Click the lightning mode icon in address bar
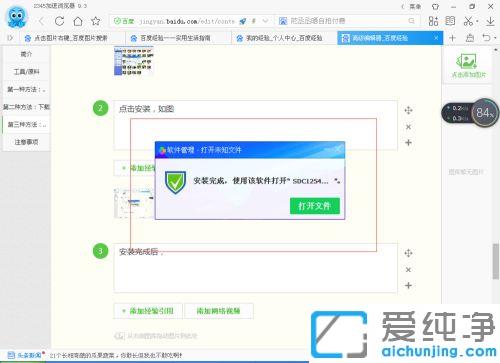 coord(254,21)
